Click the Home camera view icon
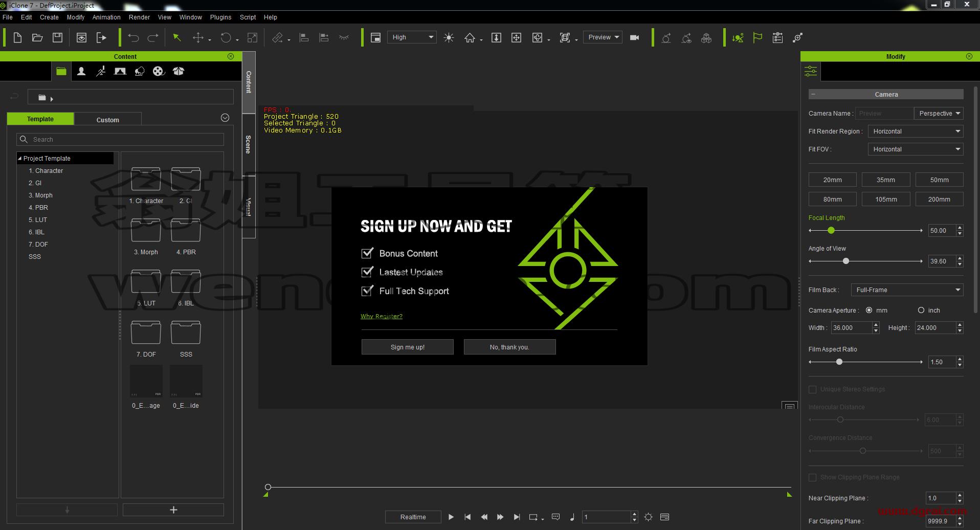The height and width of the screenshot is (530, 980). [470, 37]
